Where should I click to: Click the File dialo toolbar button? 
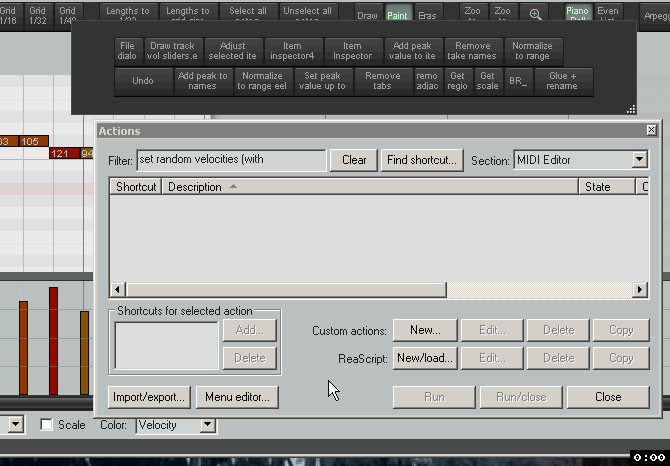127,51
